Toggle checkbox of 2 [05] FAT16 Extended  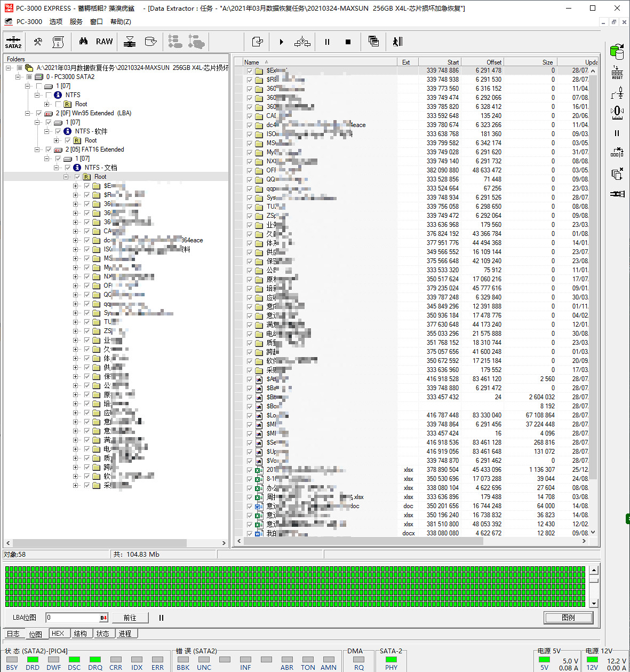49,149
